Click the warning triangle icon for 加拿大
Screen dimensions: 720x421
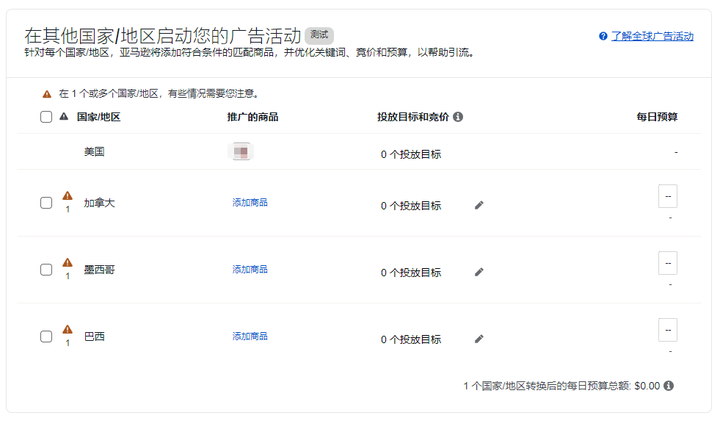click(x=67, y=196)
